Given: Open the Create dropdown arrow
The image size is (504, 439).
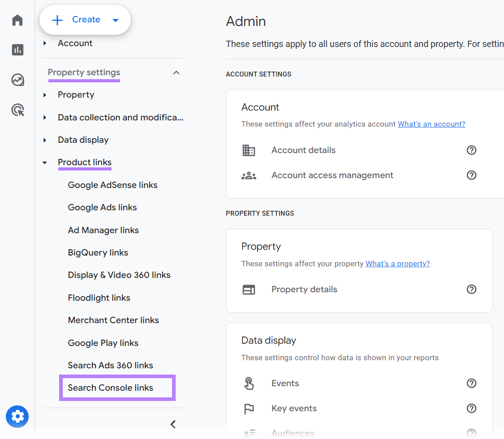Looking at the screenshot, I should pyautogui.click(x=115, y=20).
